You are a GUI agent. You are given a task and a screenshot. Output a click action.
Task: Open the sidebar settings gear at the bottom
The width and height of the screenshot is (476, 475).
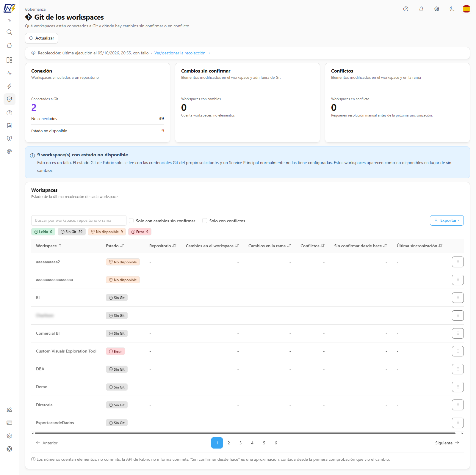pos(10,436)
